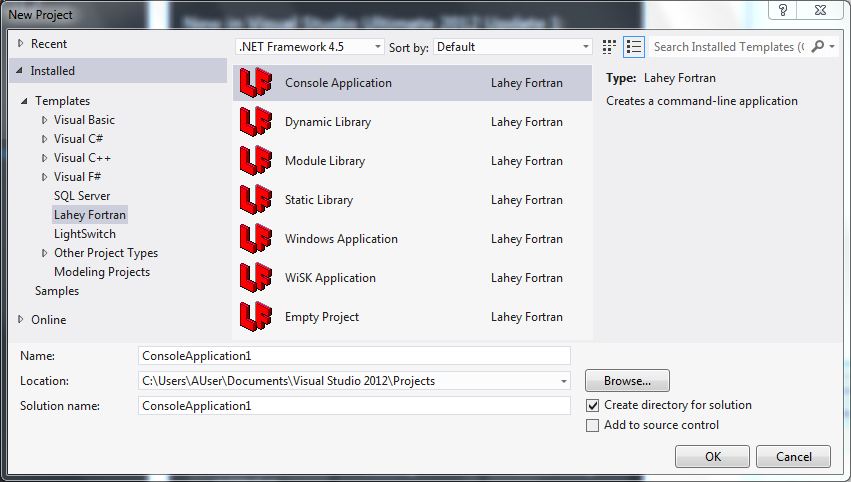
Task: Click the search magnifier icon
Action: [x=817, y=47]
